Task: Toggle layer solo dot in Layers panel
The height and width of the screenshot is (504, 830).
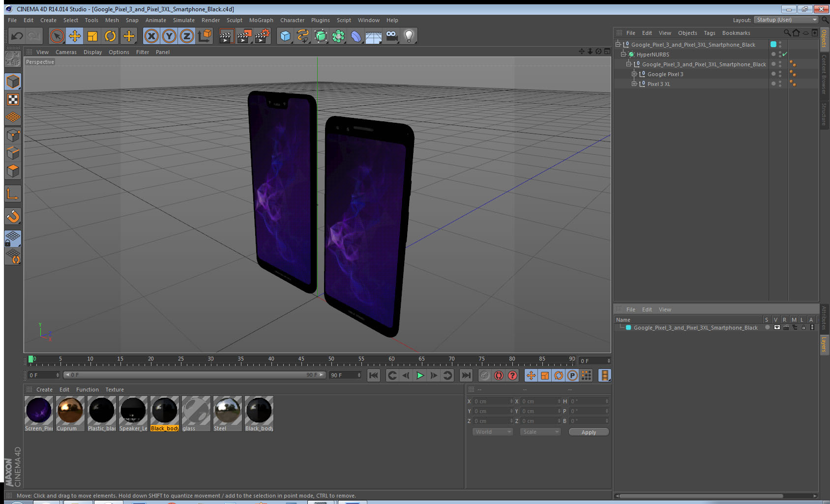Action: point(768,328)
